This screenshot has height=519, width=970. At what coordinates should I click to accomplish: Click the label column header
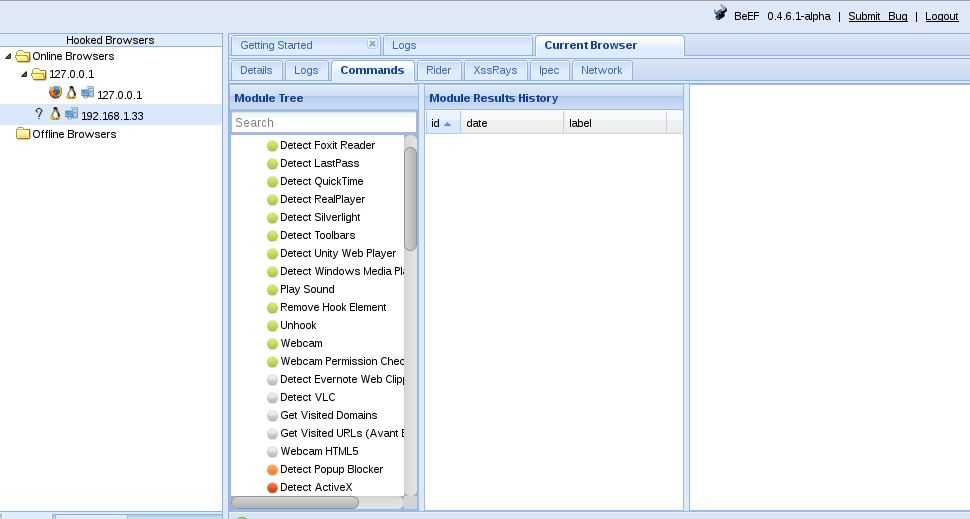615,123
